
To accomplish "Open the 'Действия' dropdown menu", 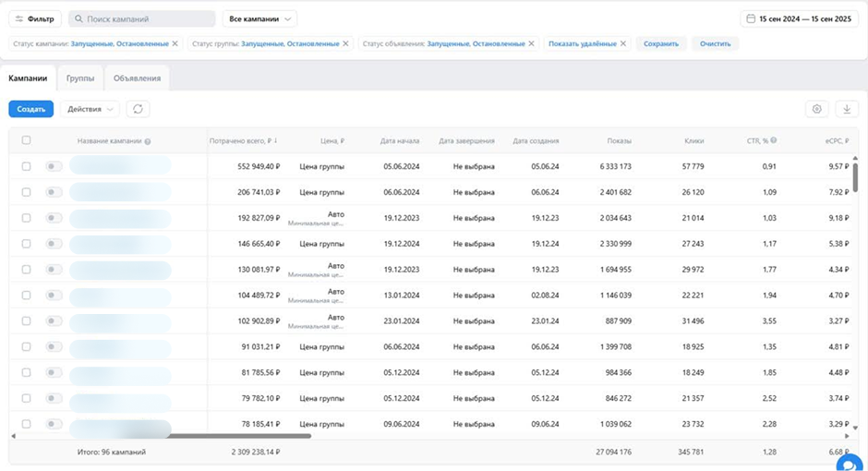I will 90,109.
